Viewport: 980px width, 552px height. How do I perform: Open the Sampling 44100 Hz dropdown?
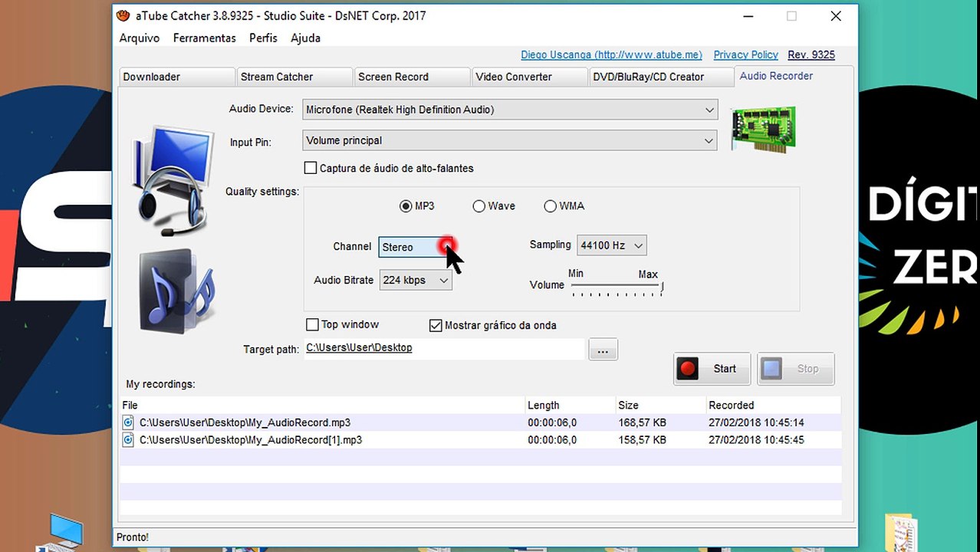coord(611,245)
